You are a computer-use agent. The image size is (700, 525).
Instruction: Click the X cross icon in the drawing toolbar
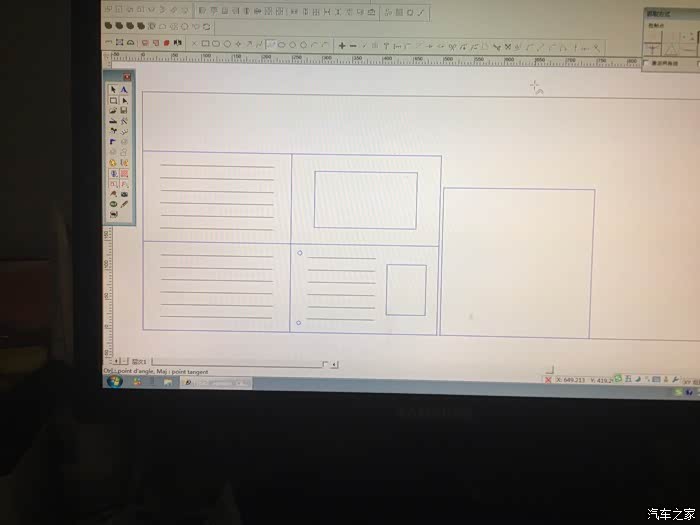[x=194, y=44]
